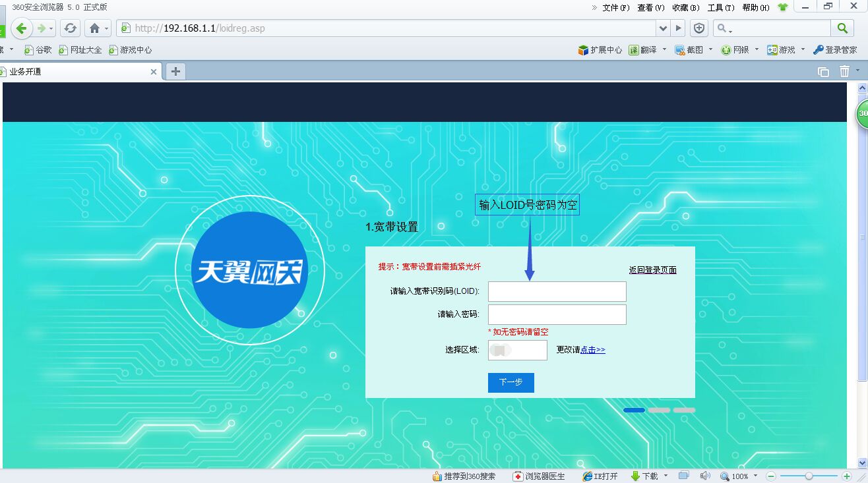Expand the 翻译 dropdown arrow
The width and height of the screenshot is (868, 483).
664,49
